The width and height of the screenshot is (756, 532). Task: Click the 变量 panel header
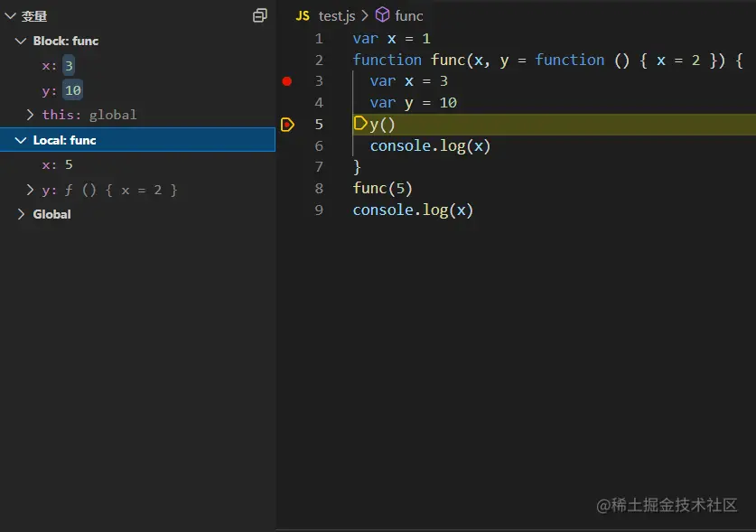(34, 16)
